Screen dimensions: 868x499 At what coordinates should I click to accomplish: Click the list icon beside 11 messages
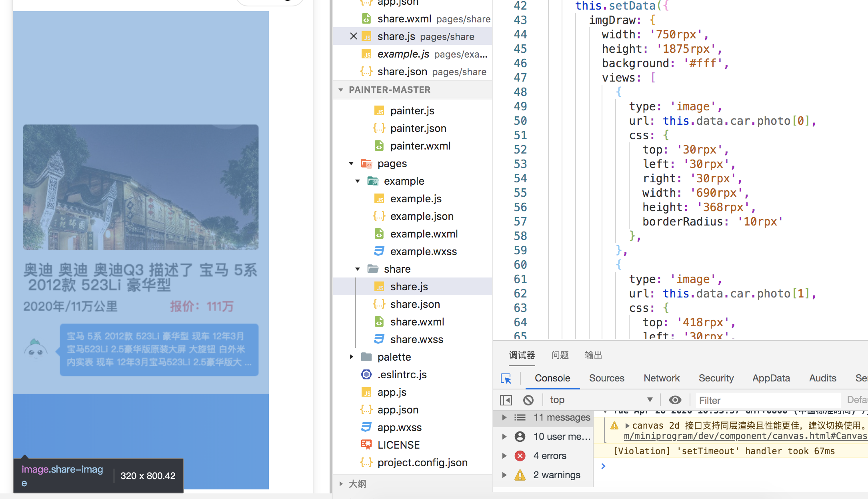click(x=520, y=417)
